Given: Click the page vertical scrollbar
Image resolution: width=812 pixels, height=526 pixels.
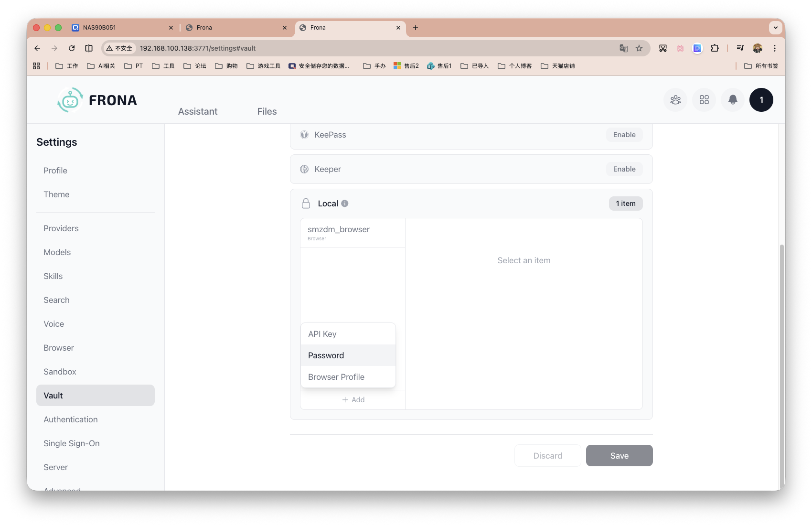Looking at the screenshot, I should pyautogui.click(x=781, y=363).
